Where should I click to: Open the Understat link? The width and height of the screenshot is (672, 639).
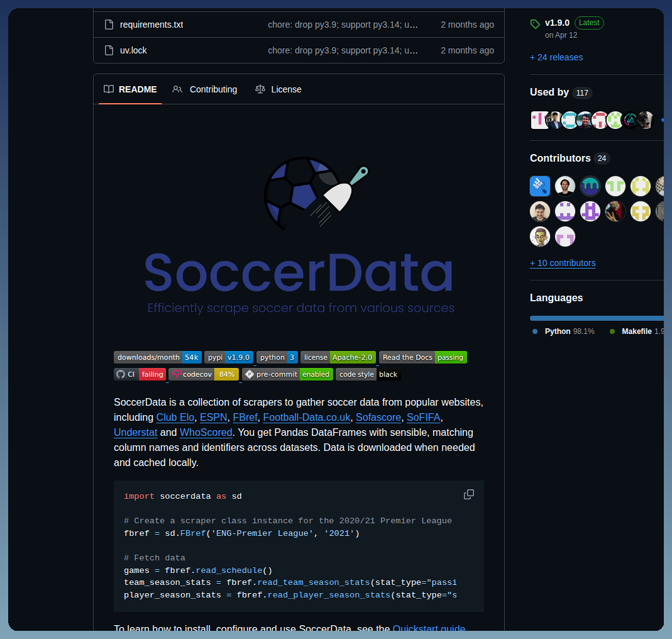point(135,433)
